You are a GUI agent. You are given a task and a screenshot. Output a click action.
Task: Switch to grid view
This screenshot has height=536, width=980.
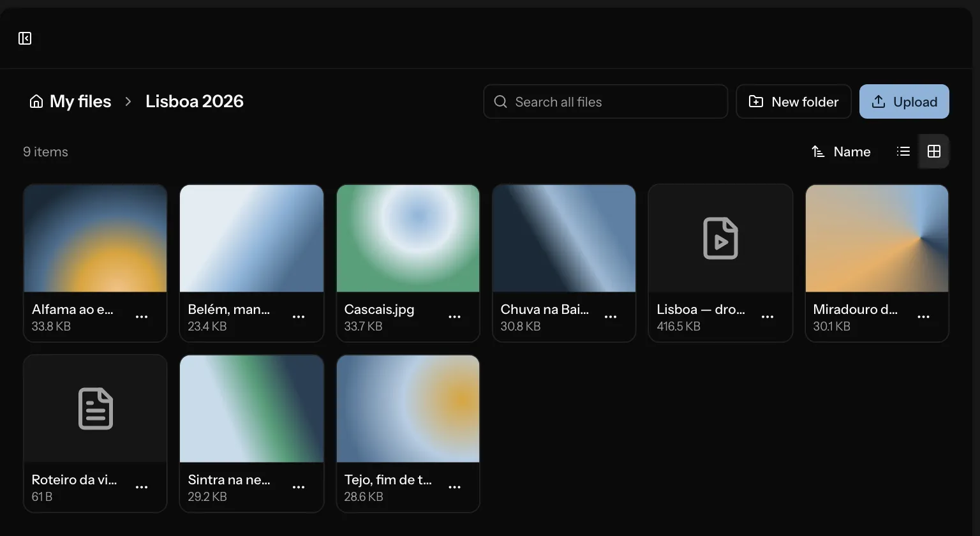[x=933, y=151]
